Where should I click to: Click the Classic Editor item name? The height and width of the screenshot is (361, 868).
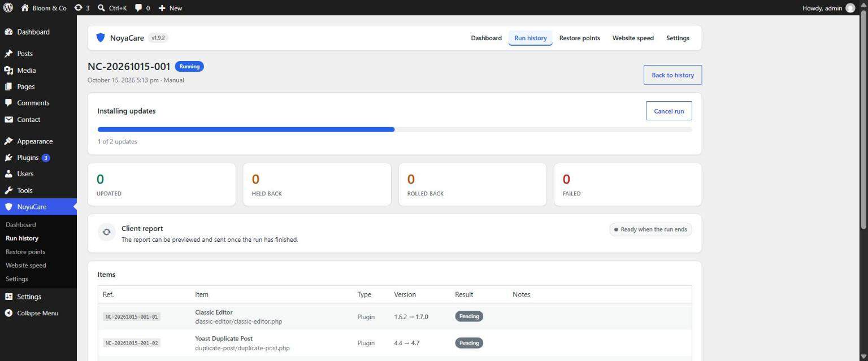(x=214, y=312)
